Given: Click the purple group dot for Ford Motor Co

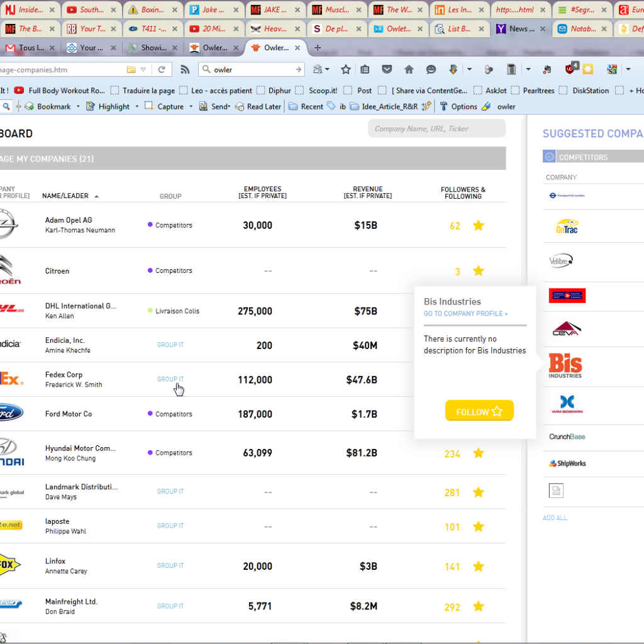Looking at the screenshot, I should (x=150, y=413).
